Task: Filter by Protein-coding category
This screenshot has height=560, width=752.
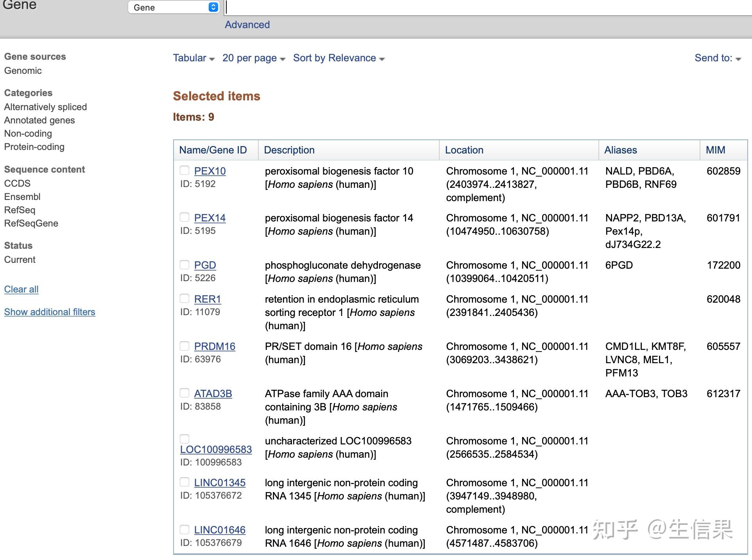Action: (x=34, y=147)
